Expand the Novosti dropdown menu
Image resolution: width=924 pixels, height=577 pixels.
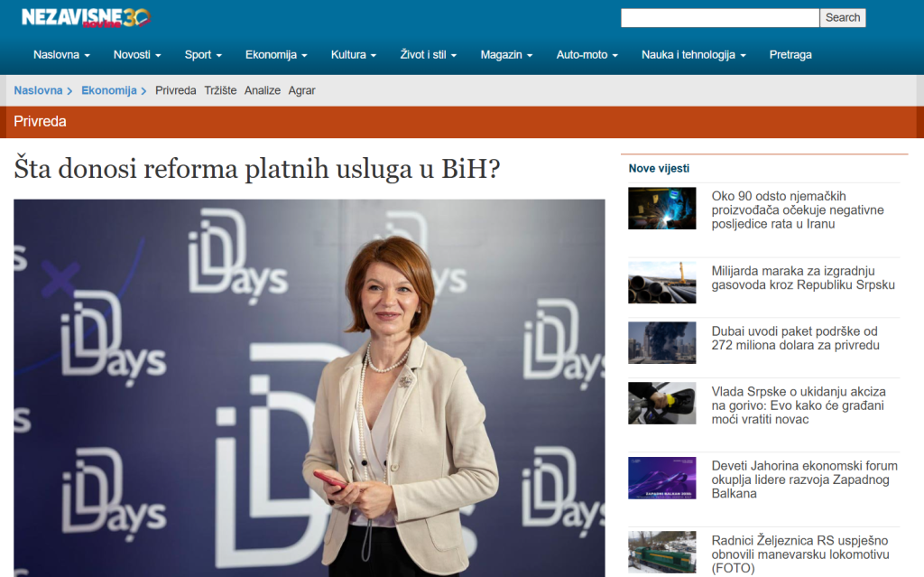(x=137, y=55)
